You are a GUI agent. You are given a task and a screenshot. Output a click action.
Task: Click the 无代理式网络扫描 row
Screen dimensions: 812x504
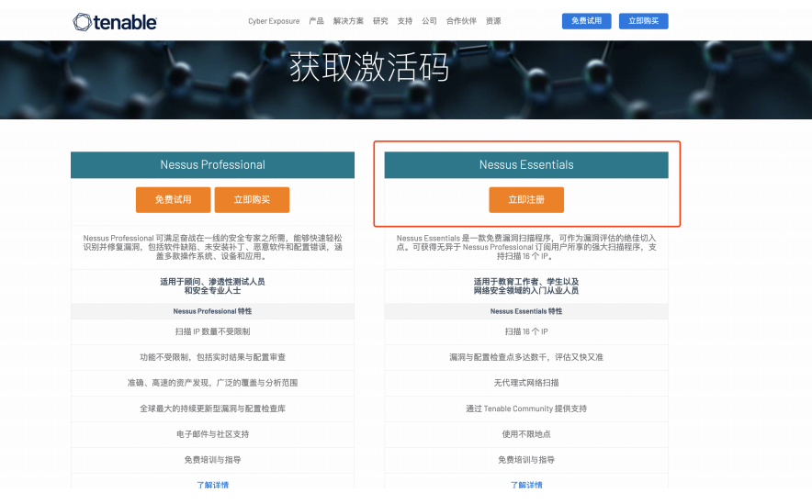tap(526, 383)
